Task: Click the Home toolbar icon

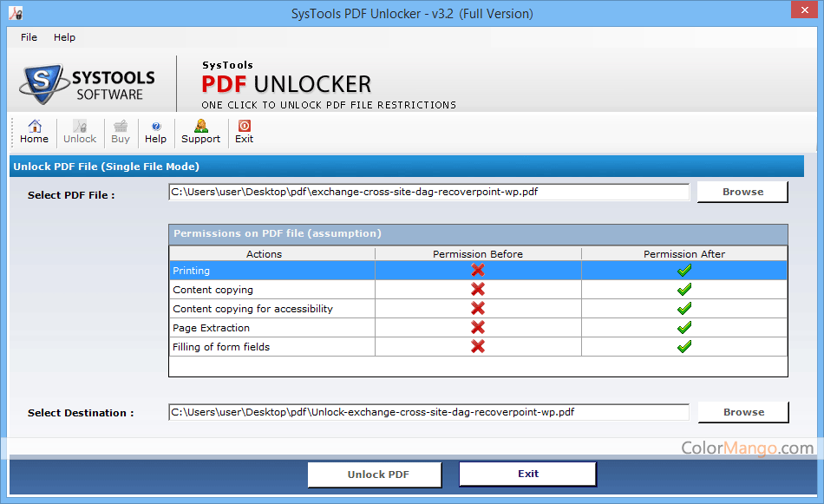Action: click(34, 132)
